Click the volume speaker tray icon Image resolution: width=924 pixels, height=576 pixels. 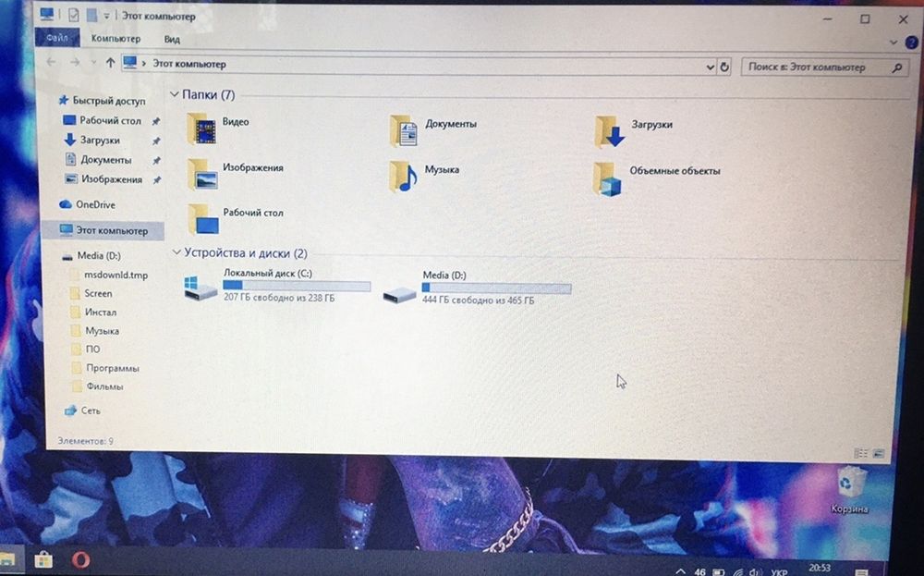(754, 572)
